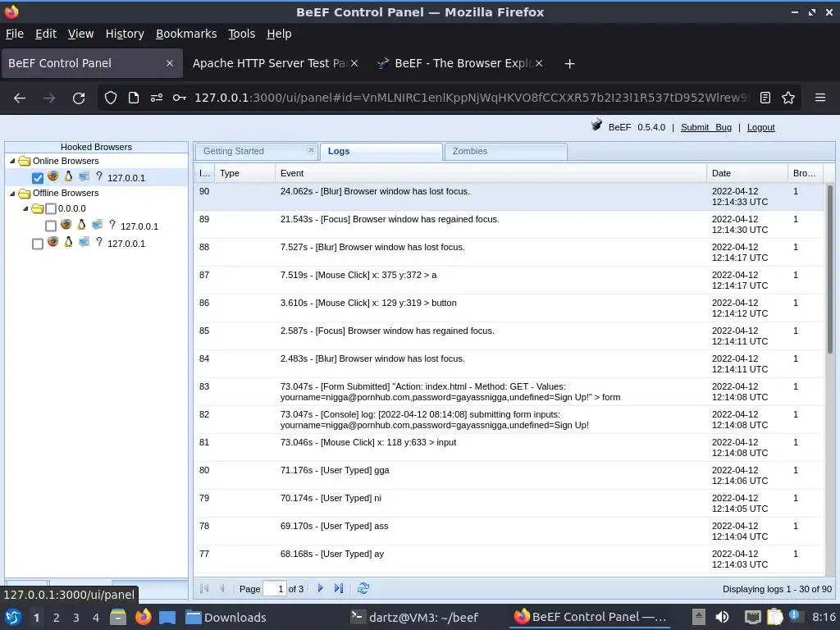This screenshot has height=630, width=840.
Task: Uncheck the online browser 127.0.0.1 checkbox
Action: 38,178
